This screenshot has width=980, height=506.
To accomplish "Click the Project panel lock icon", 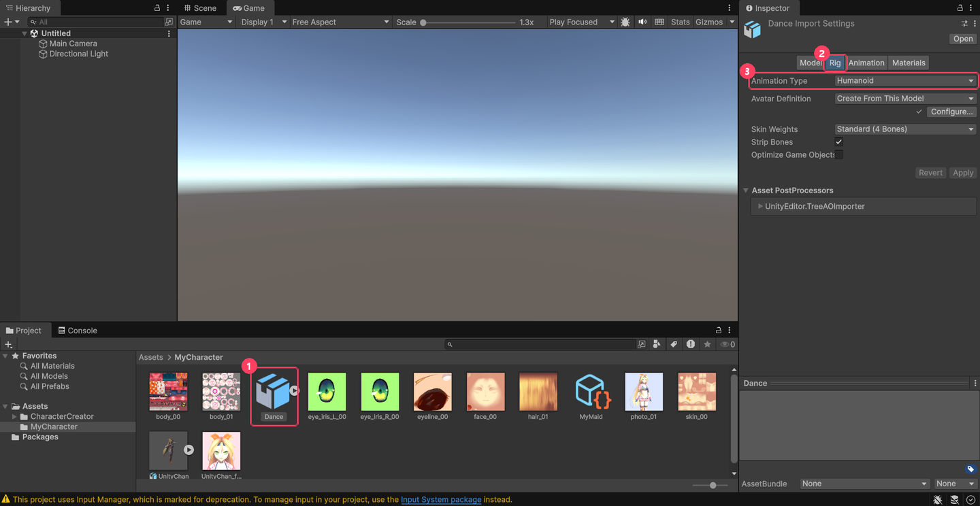I will pos(719,331).
